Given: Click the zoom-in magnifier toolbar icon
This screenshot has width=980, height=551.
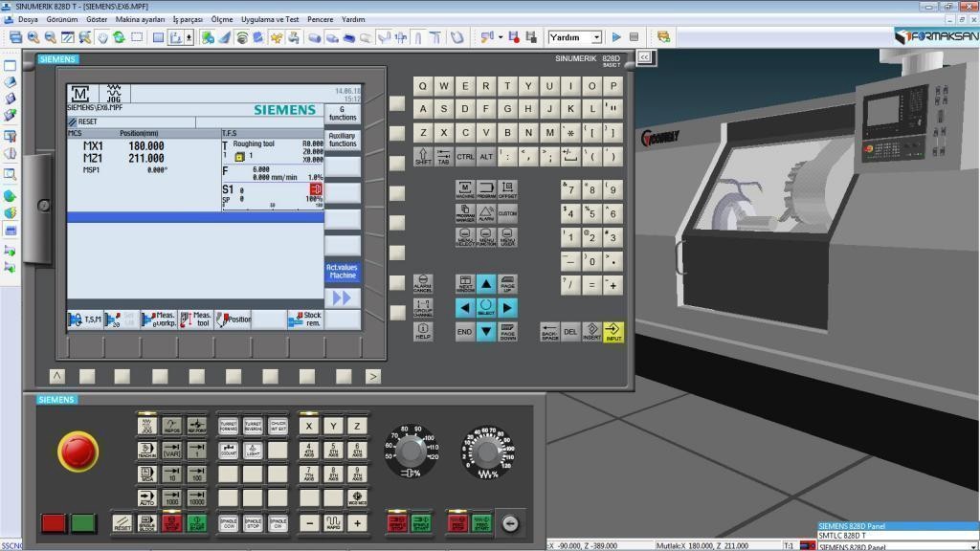Looking at the screenshot, I should click(x=33, y=37).
